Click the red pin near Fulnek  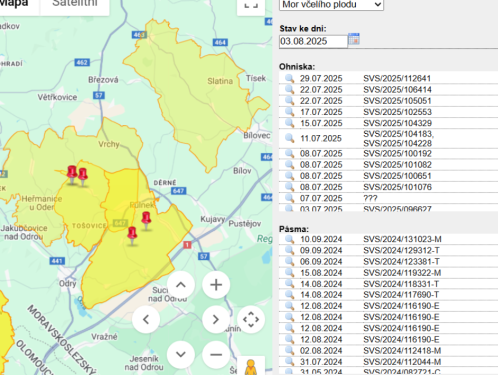(146, 221)
